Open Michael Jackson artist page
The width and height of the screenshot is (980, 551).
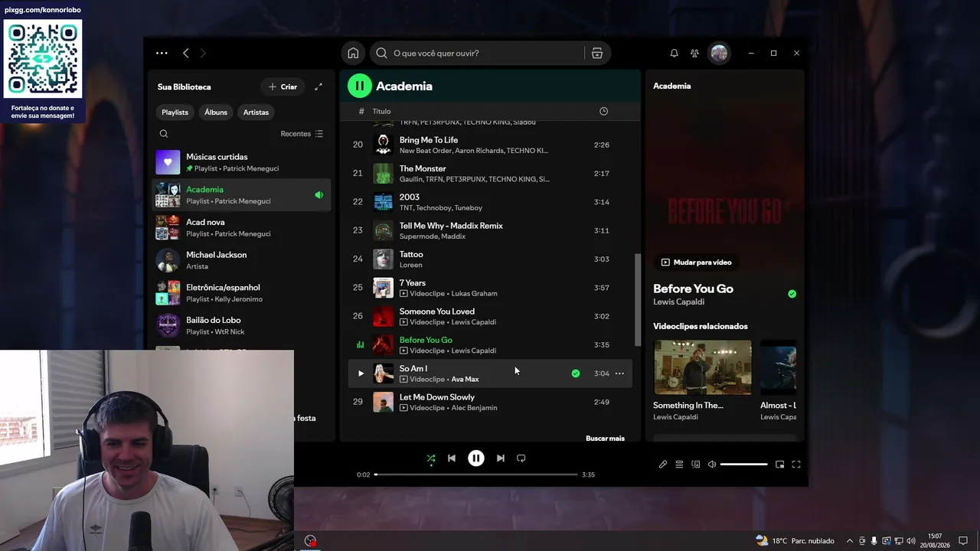click(241, 260)
